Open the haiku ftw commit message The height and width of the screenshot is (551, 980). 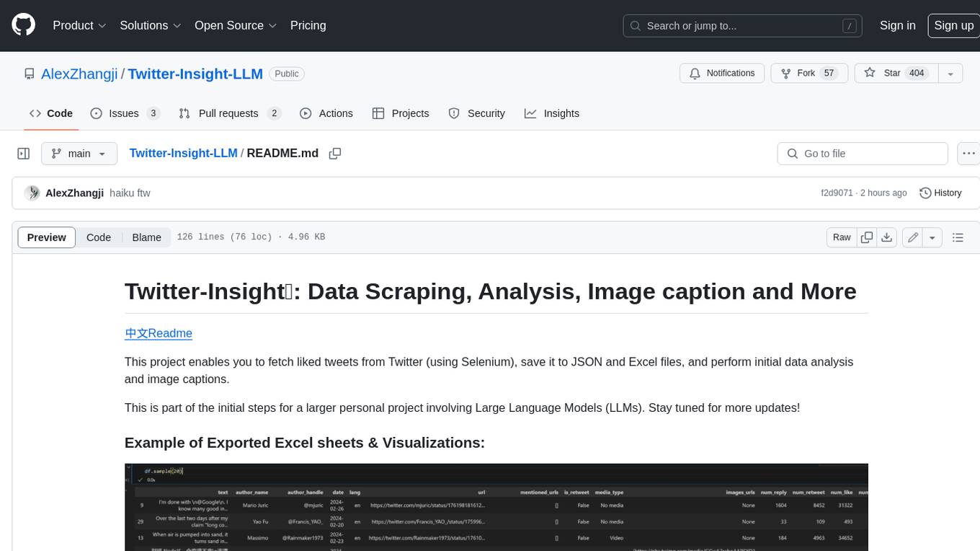click(x=130, y=193)
